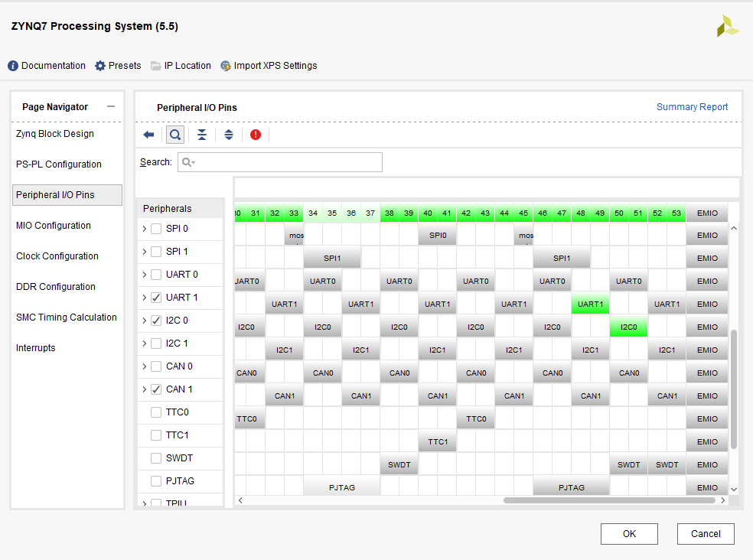Open DDR Configuration page

[x=56, y=287]
